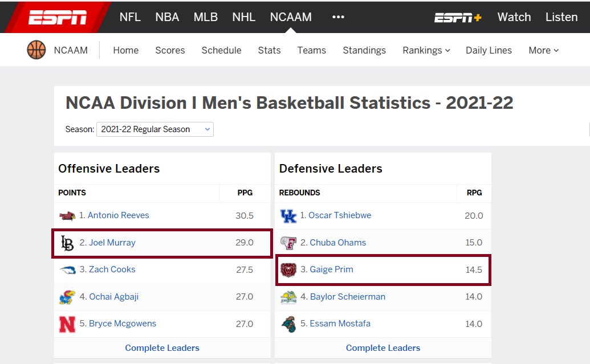Open more sports via the three-dot icon
590x364 pixels.
click(x=338, y=17)
